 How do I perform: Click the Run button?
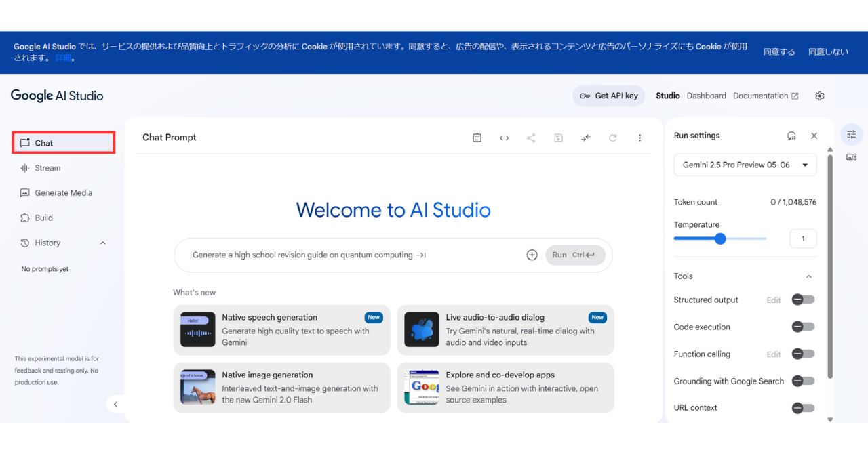(x=575, y=255)
